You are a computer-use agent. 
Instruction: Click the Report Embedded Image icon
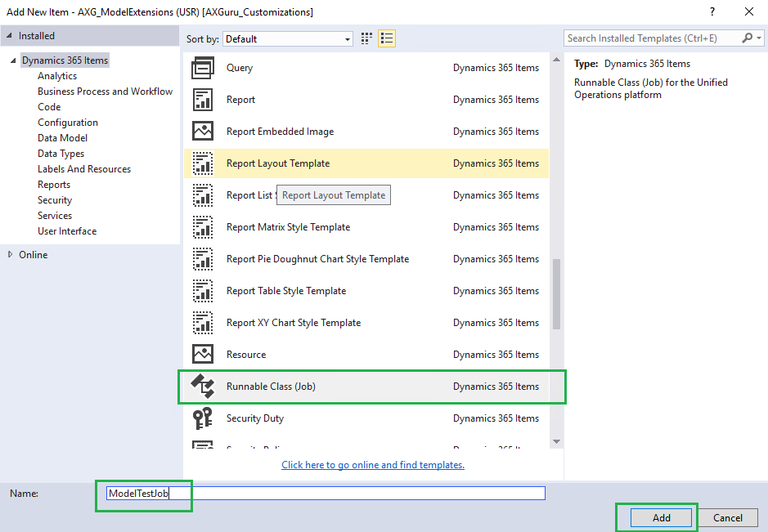[x=202, y=132]
